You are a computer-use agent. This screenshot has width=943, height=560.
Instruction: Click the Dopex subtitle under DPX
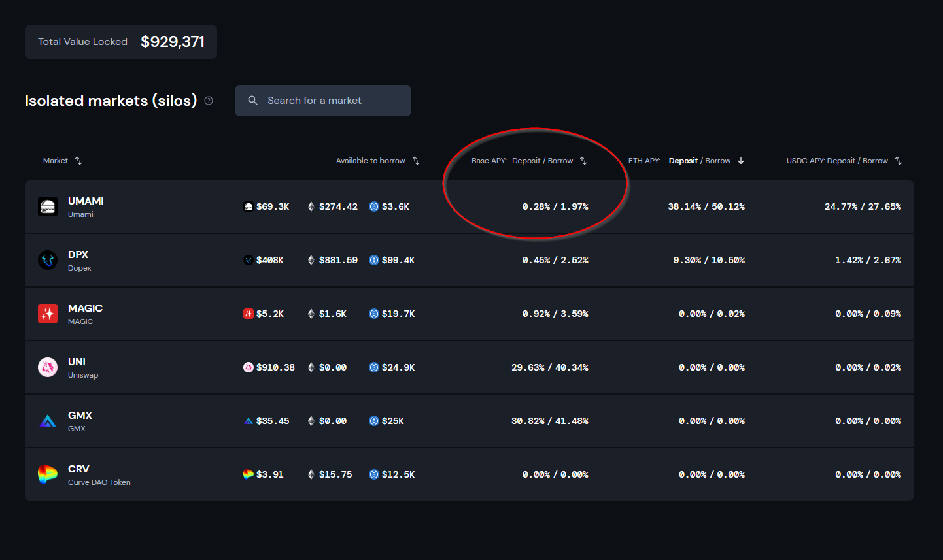80,268
